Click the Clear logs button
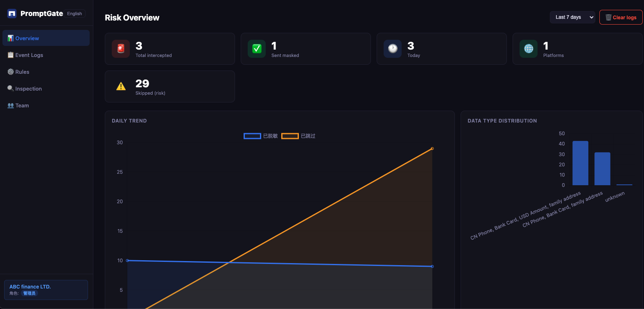644x309 pixels. pos(621,17)
